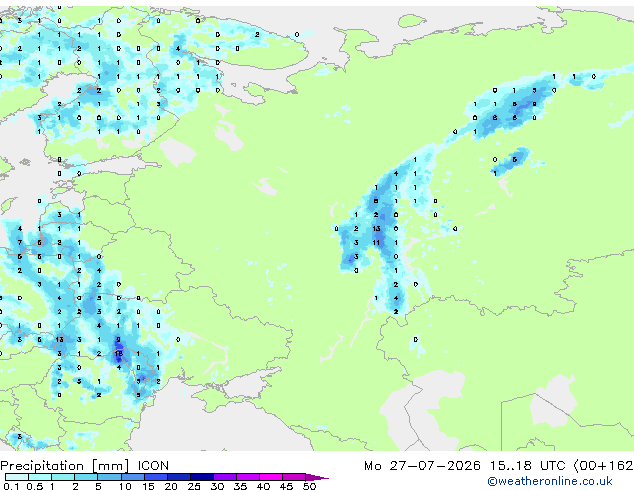Click the '20' legend scale label
The height and width of the screenshot is (490, 634).
coord(171,486)
